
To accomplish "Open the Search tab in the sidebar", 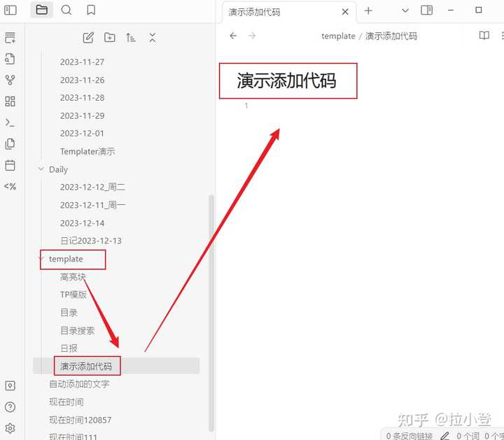I will point(66,10).
